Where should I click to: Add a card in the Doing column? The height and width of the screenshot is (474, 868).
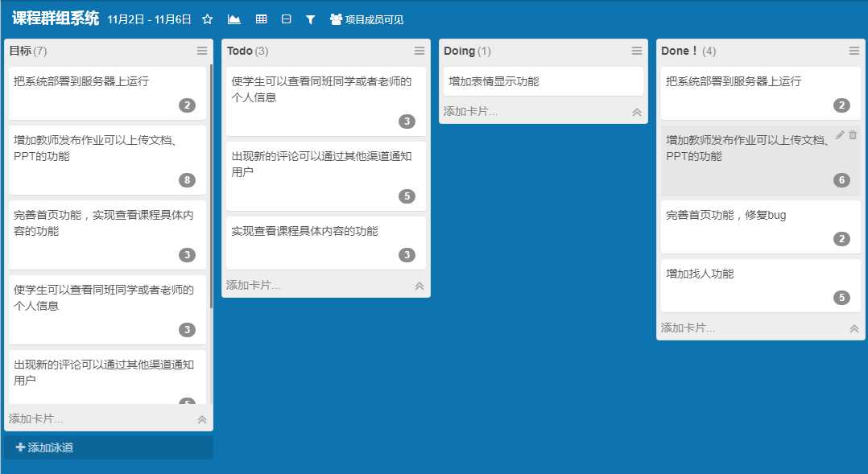click(471, 111)
